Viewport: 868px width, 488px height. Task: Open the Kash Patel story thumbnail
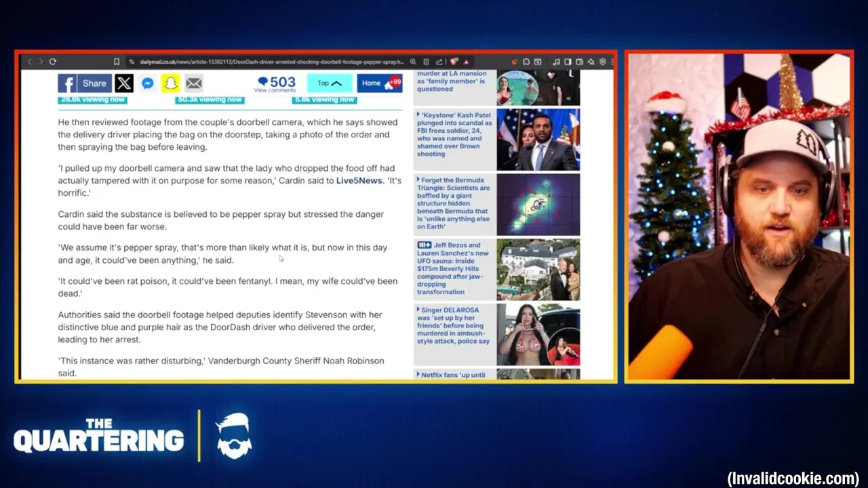(x=538, y=140)
